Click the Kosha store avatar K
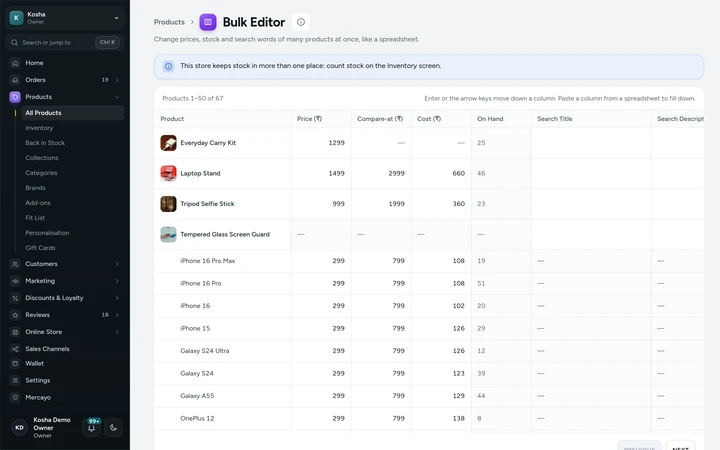 [x=17, y=18]
